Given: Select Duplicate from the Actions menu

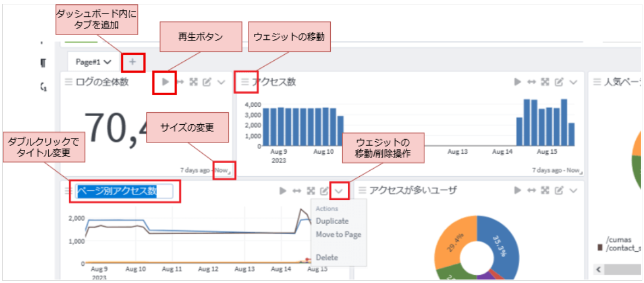Looking at the screenshot, I should [332, 221].
